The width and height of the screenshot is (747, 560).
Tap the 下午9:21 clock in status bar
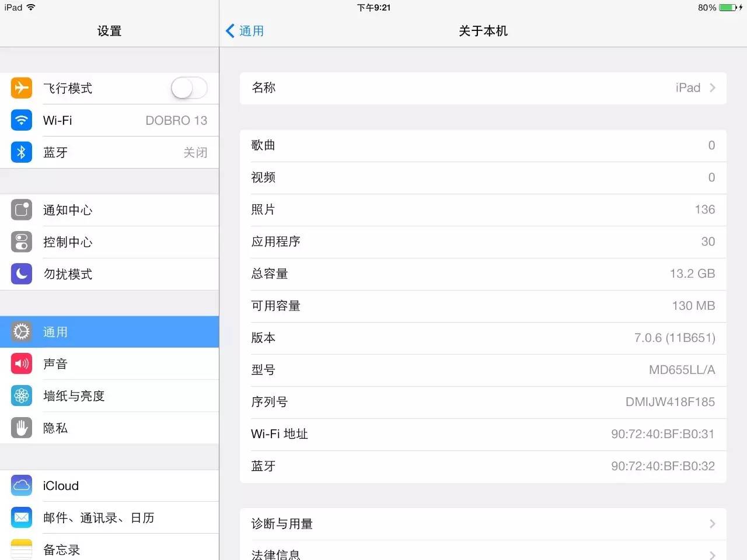coord(373,8)
